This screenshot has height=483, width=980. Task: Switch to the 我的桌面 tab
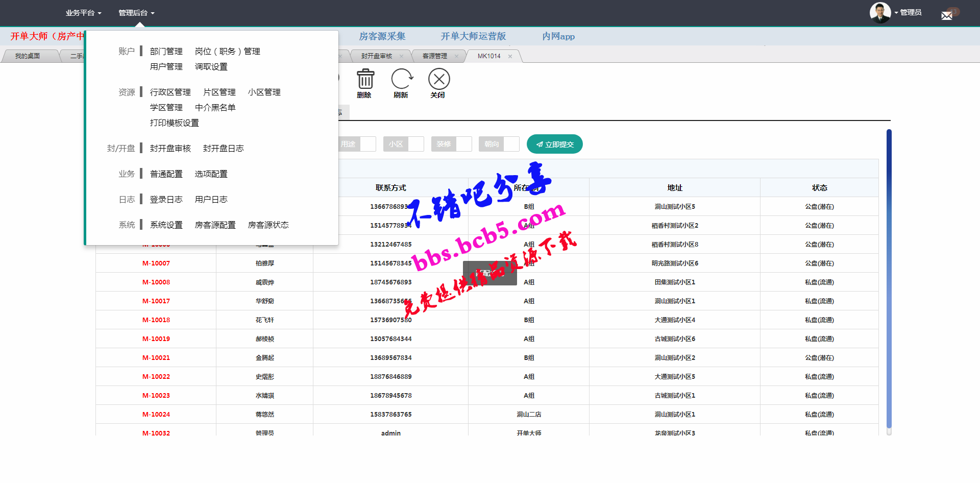click(x=28, y=56)
